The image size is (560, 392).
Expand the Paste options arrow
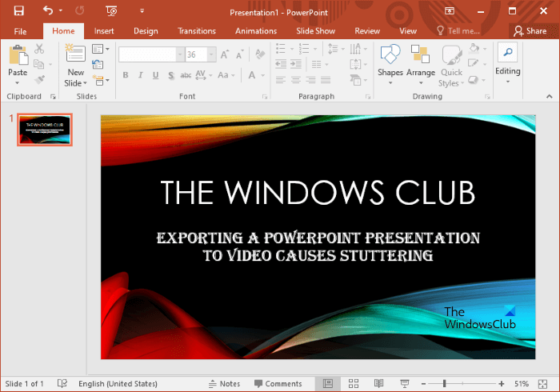click(17, 83)
